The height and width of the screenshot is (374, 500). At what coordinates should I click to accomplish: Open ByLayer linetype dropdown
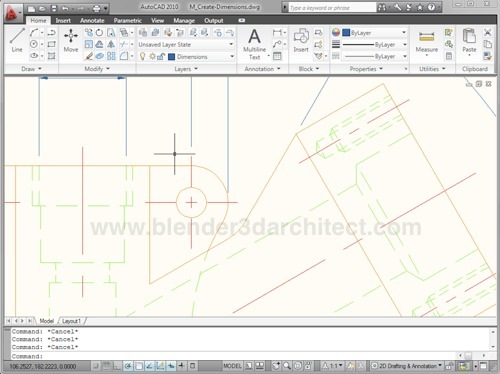pyautogui.click(x=374, y=56)
